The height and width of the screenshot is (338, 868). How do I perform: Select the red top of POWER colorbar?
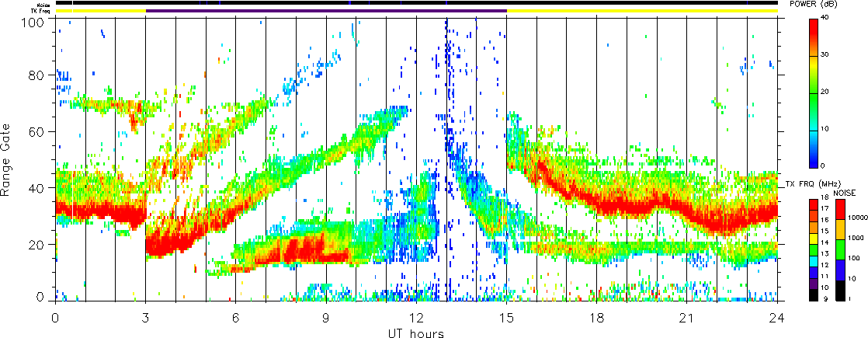click(814, 28)
